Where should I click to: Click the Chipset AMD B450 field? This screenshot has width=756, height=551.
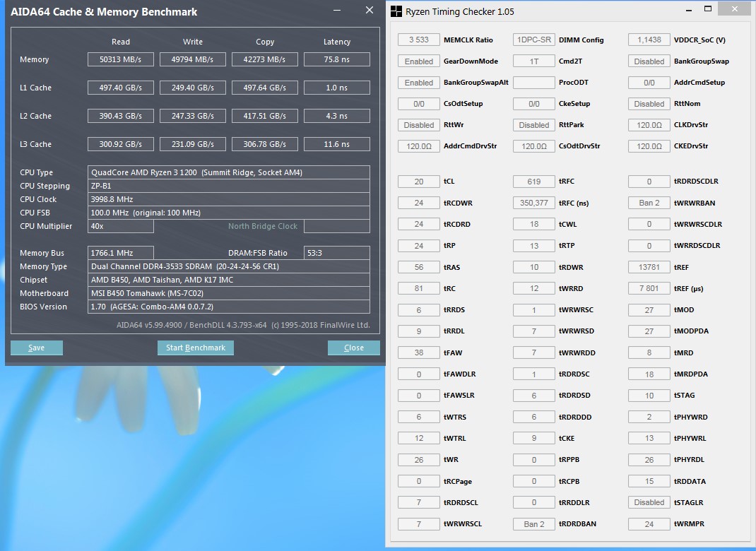[229, 280]
